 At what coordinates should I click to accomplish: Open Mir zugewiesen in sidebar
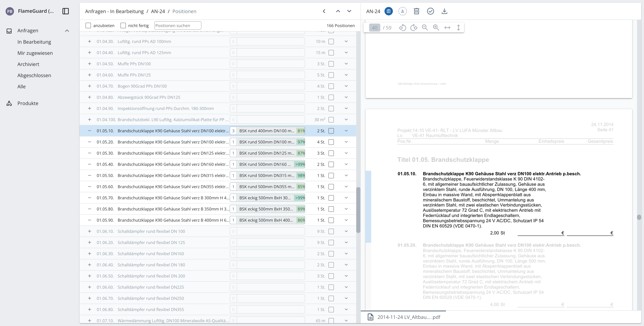coord(35,53)
